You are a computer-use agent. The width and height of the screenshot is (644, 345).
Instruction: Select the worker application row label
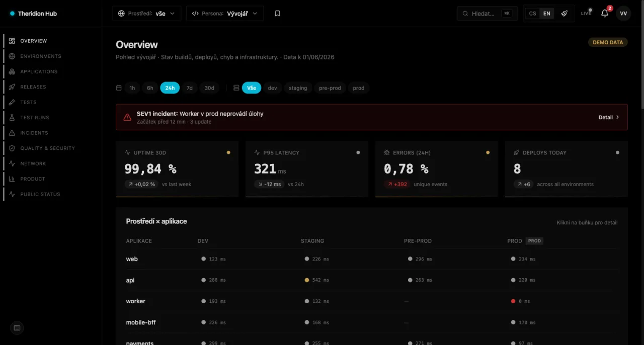135,301
